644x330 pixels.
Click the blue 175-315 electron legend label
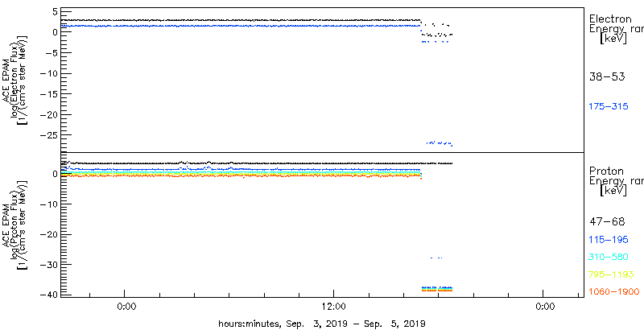609,106
